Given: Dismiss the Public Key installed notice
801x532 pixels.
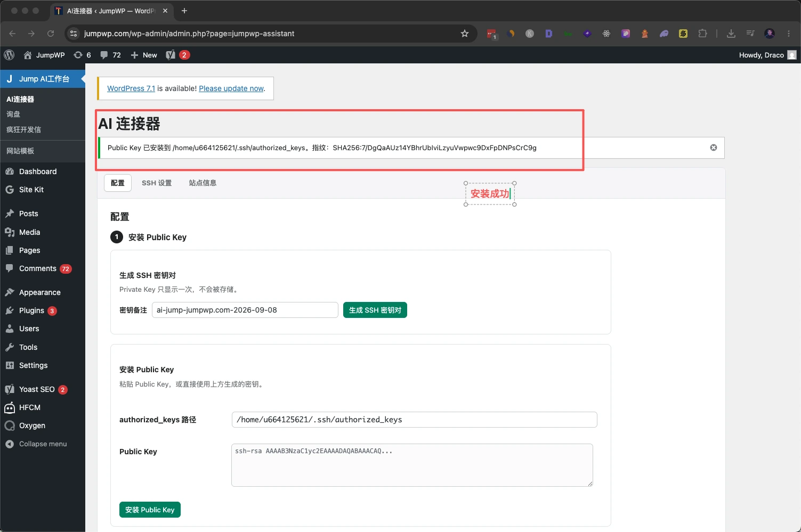Looking at the screenshot, I should coord(714,148).
